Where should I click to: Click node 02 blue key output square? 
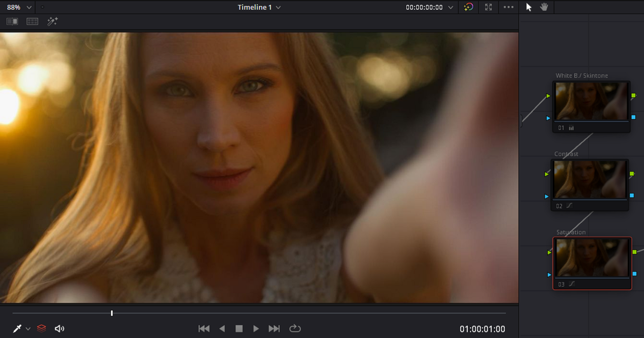click(632, 195)
